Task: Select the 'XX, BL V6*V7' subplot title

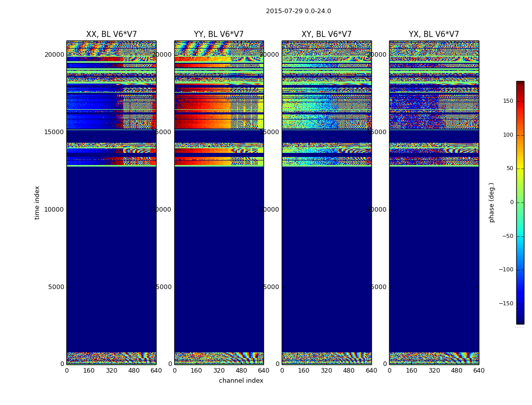Action: 111,34
